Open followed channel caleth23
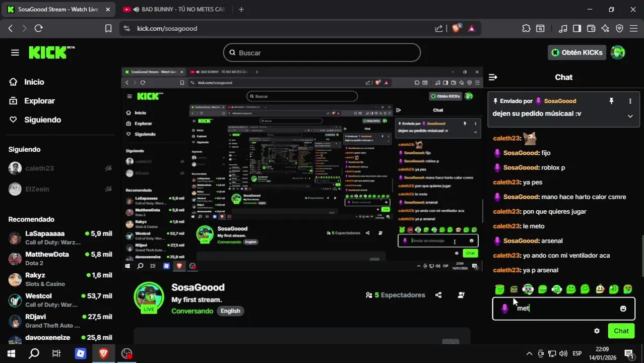This screenshot has height=363, width=644. coord(60,168)
